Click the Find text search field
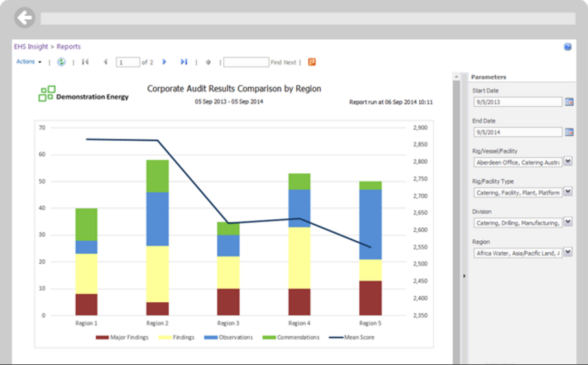The image size is (588, 365). [246, 62]
